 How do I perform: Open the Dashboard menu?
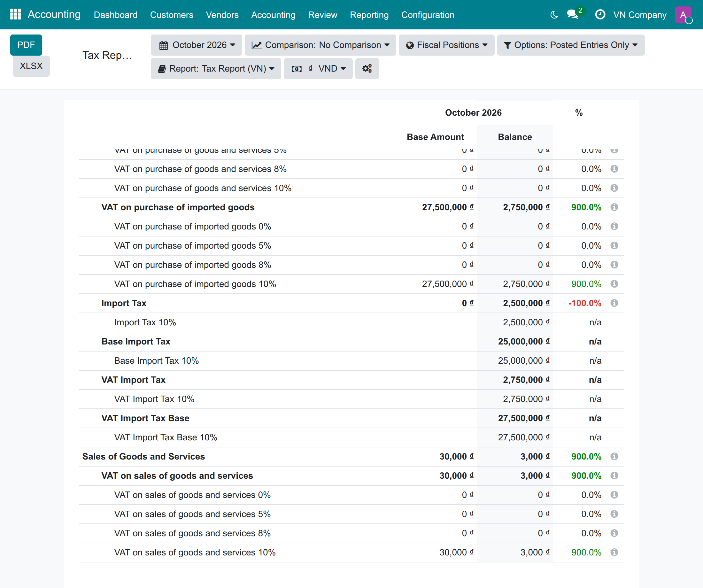click(x=115, y=15)
